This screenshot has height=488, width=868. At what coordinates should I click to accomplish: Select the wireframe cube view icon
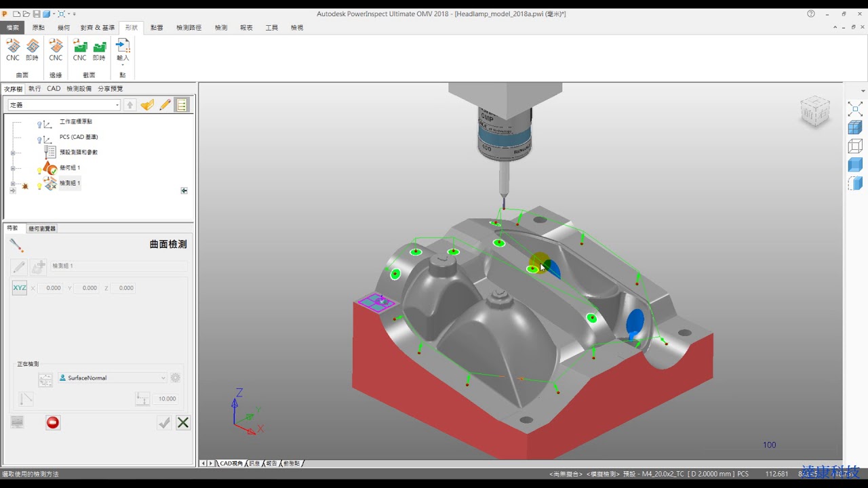pos(855,146)
